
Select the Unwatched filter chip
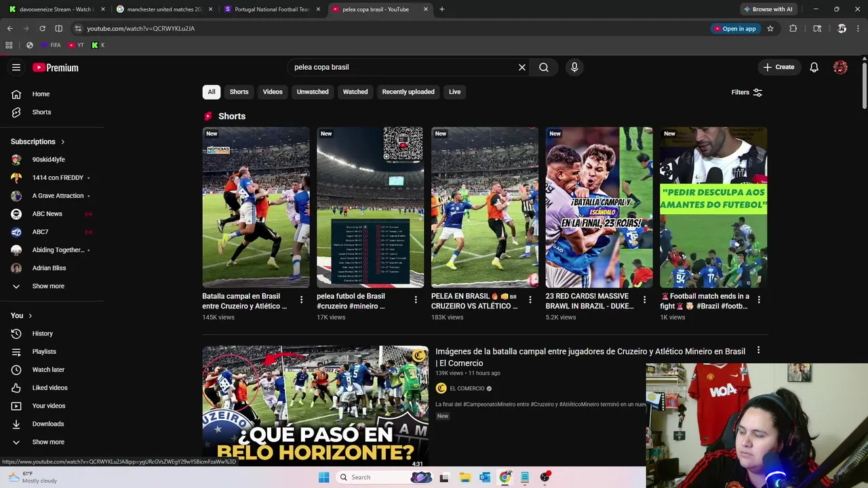(x=313, y=92)
